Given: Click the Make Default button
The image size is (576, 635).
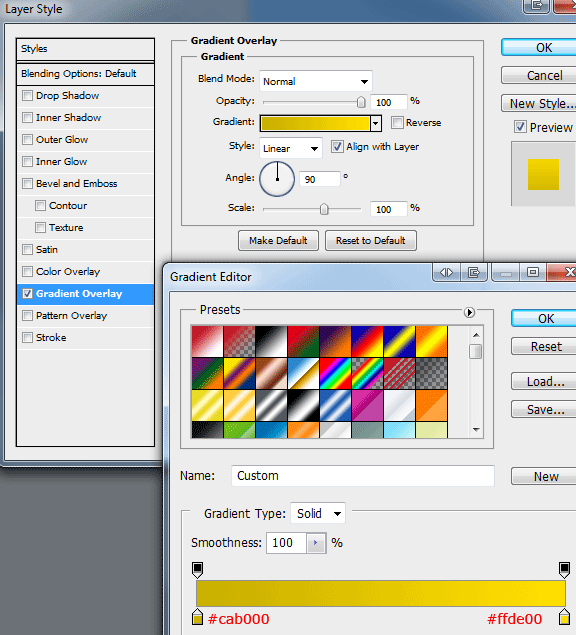Looking at the screenshot, I should coord(278,241).
